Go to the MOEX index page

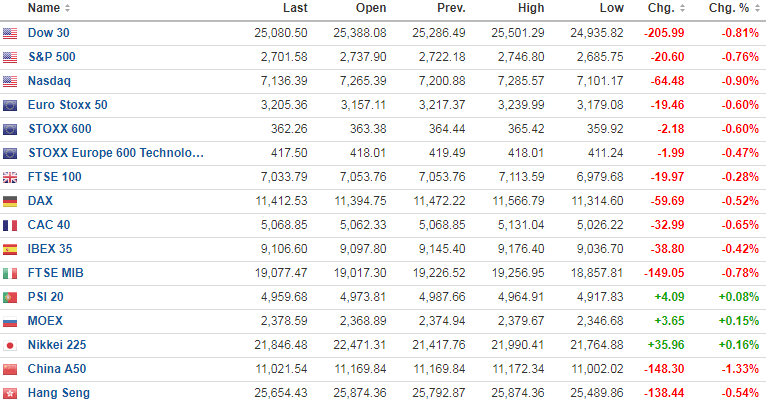(45, 321)
